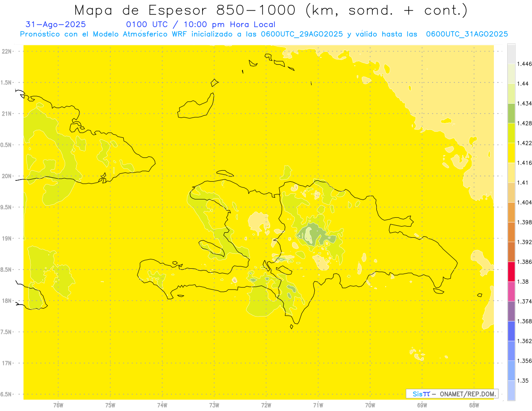This screenshot has height=411, width=532.
Task: Click the longitude label 68W
Action: tap(474, 405)
